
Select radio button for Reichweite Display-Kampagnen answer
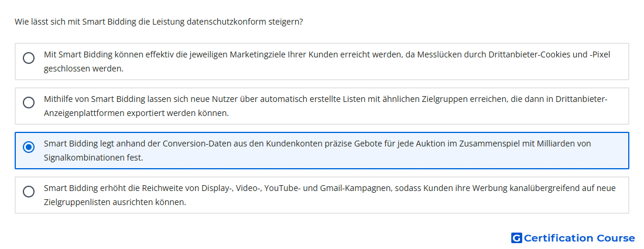pos(29,192)
